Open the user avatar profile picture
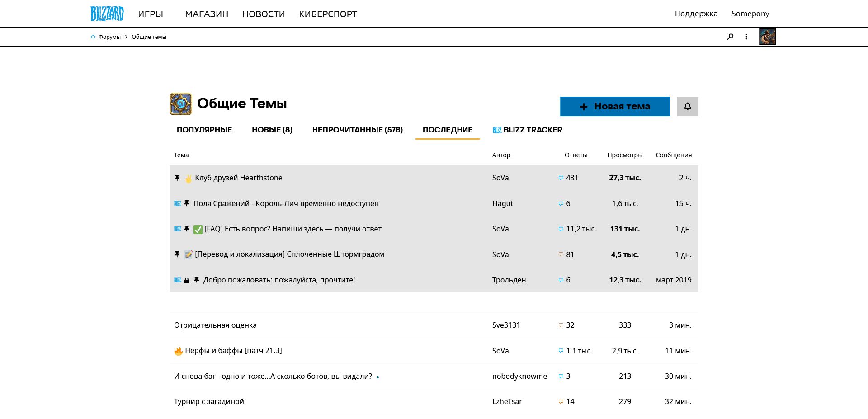Viewport: 868px width, 419px height. 767,37
